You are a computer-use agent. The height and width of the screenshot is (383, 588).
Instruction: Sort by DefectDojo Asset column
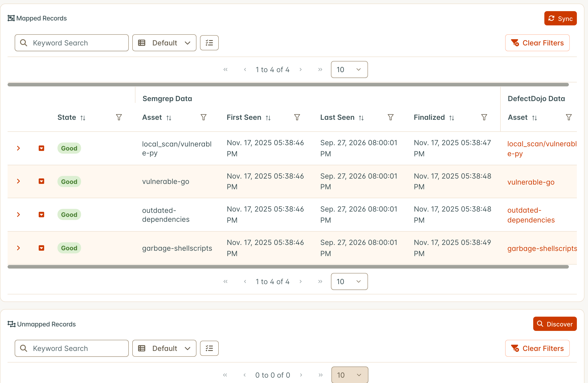coord(534,118)
